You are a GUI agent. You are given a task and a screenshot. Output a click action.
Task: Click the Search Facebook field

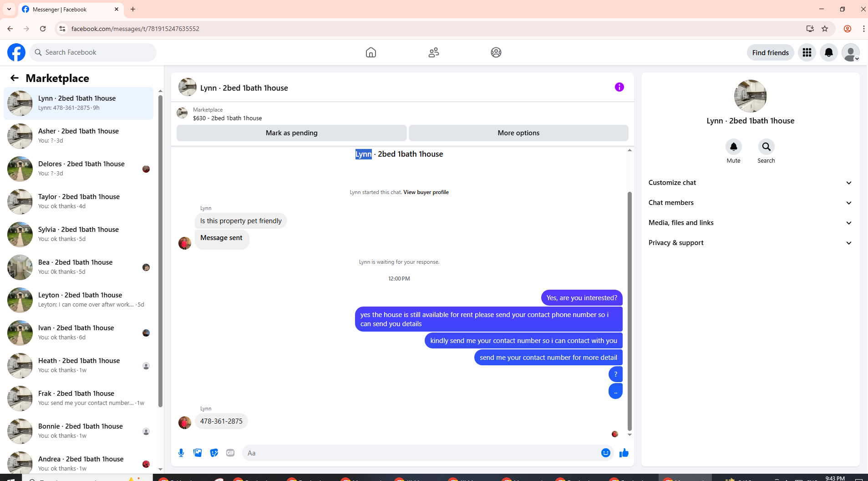(93, 52)
